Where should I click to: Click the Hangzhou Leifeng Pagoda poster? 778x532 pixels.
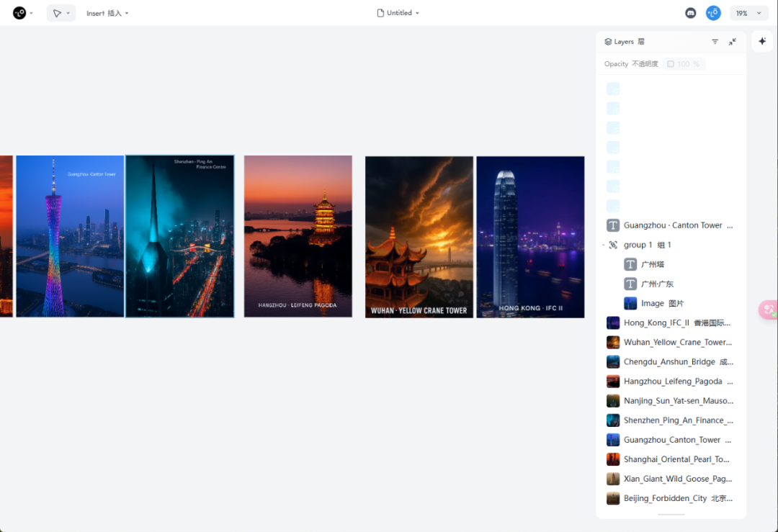click(x=298, y=237)
